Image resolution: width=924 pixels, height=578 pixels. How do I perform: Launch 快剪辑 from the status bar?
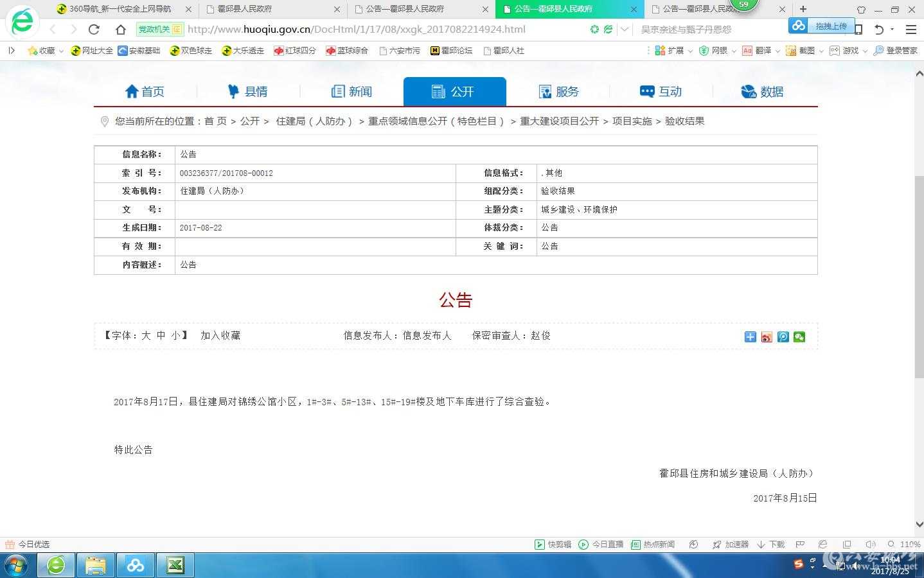(x=552, y=544)
